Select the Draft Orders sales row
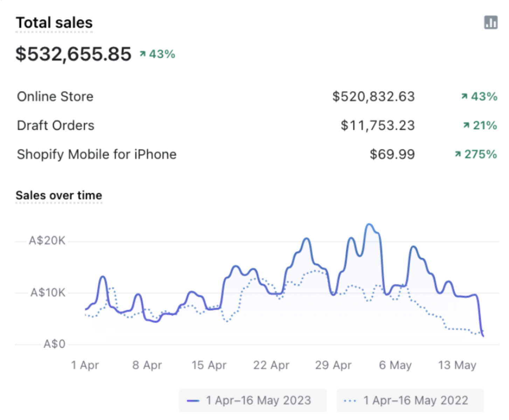509x420 pixels. click(257, 125)
